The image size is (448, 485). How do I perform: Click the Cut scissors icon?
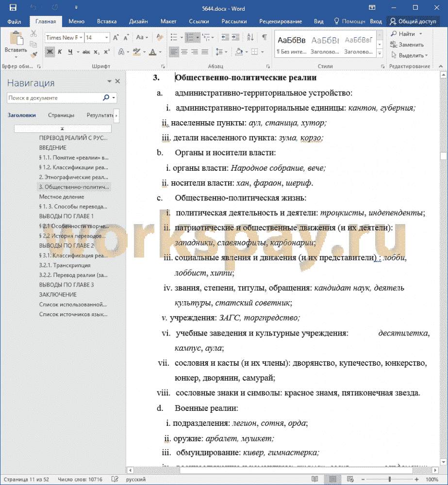[x=33, y=33]
